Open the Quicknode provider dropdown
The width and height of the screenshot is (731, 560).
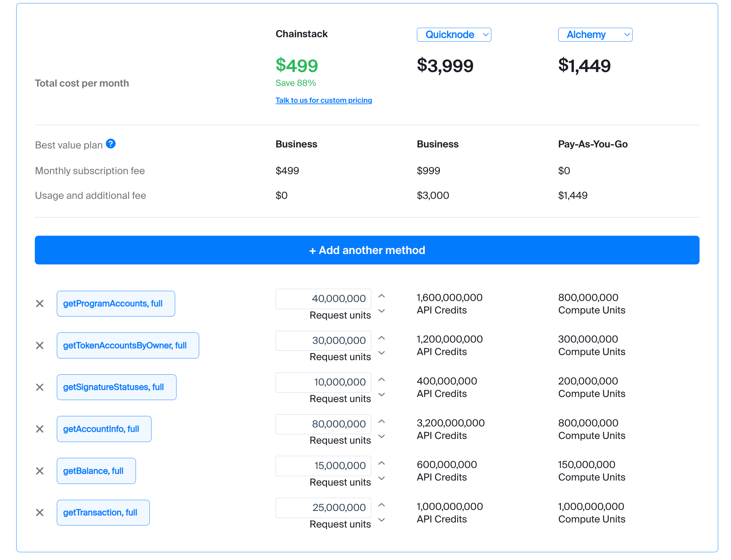pos(454,35)
